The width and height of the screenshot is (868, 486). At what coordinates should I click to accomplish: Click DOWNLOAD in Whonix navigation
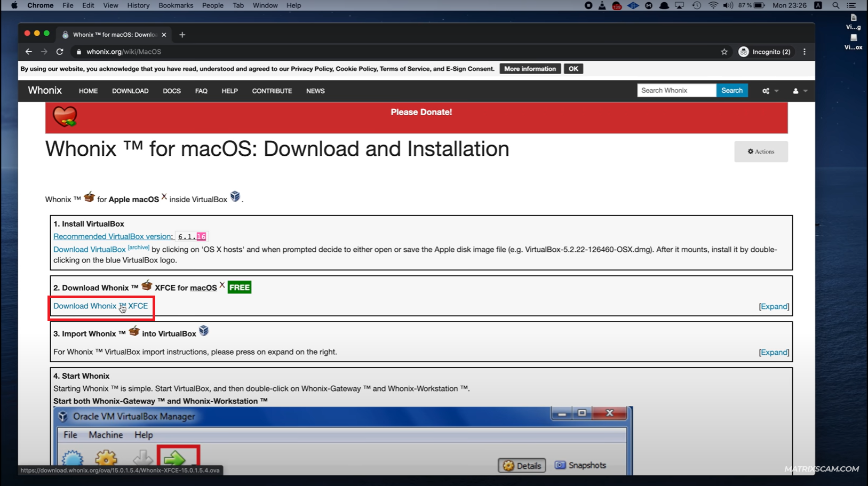130,91
